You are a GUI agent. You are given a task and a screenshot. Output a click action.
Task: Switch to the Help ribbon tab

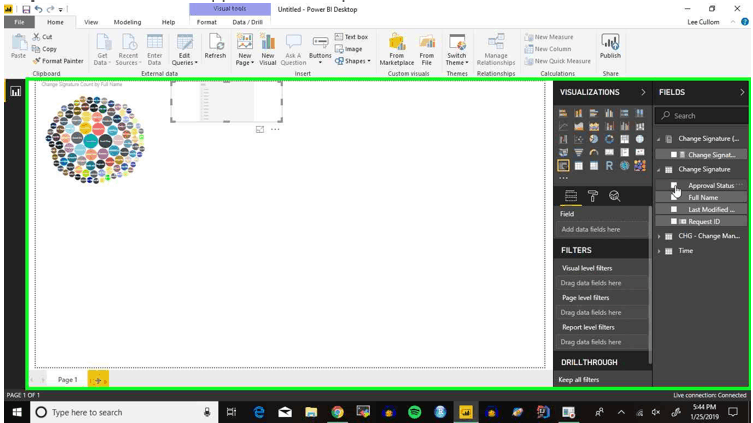[168, 22]
